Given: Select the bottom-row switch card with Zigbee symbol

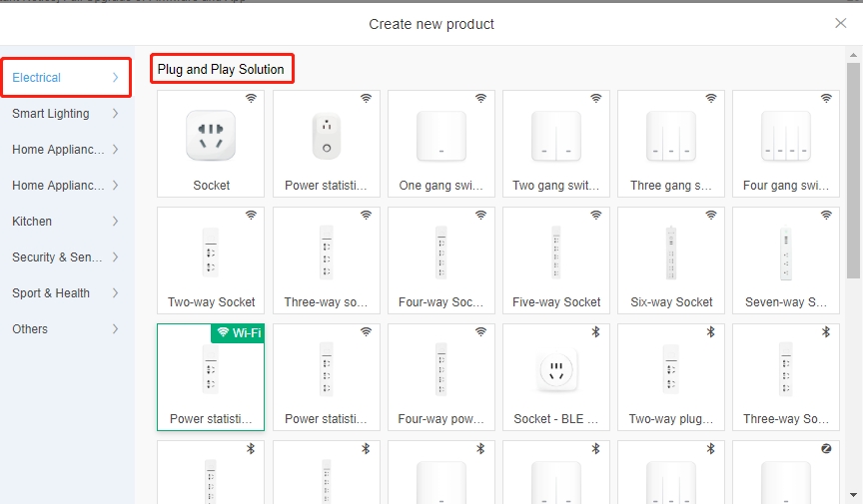Looking at the screenshot, I should click(786, 472).
